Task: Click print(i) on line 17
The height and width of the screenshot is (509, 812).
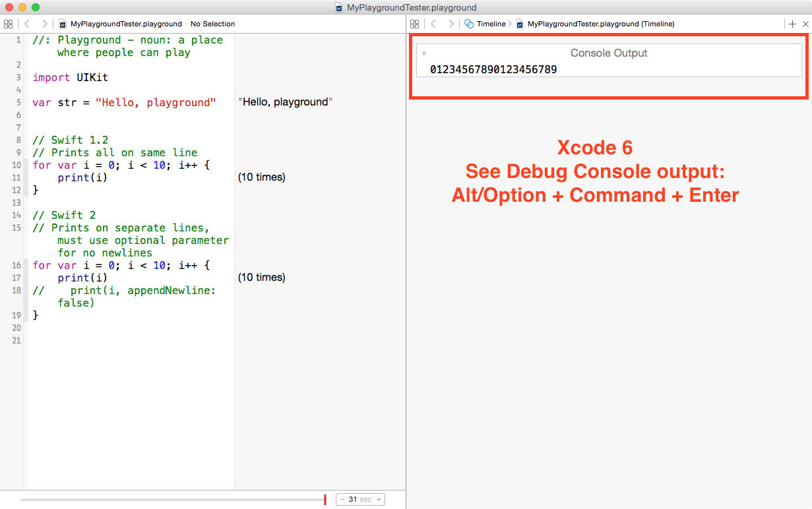Action: [82, 278]
